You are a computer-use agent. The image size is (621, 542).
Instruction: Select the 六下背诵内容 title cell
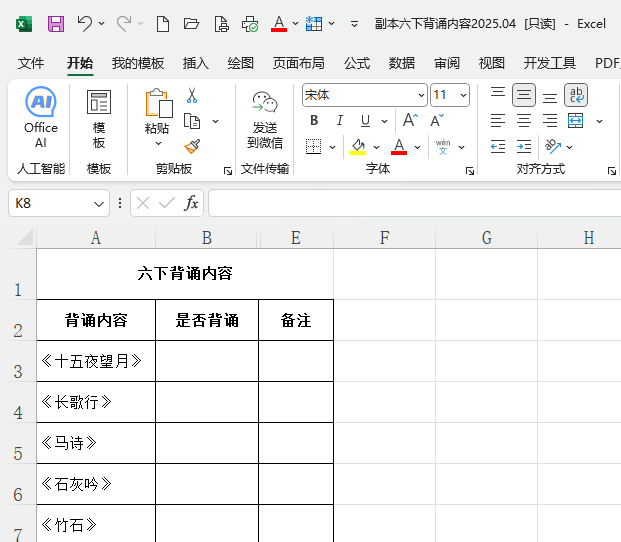point(185,274)
